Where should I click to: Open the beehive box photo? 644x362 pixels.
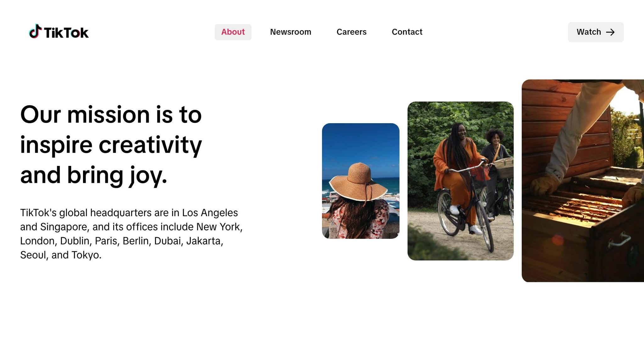click(x=583, y=181)
